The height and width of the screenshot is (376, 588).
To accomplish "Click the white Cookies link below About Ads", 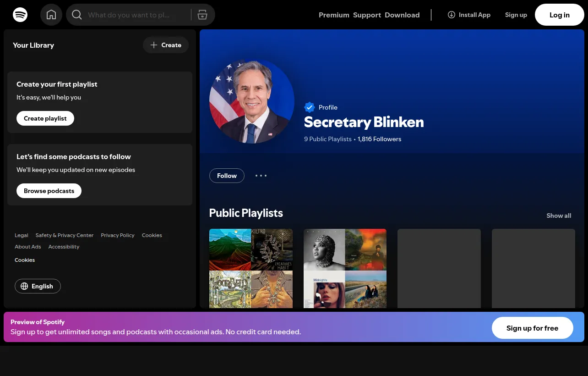I will point(25,260).
